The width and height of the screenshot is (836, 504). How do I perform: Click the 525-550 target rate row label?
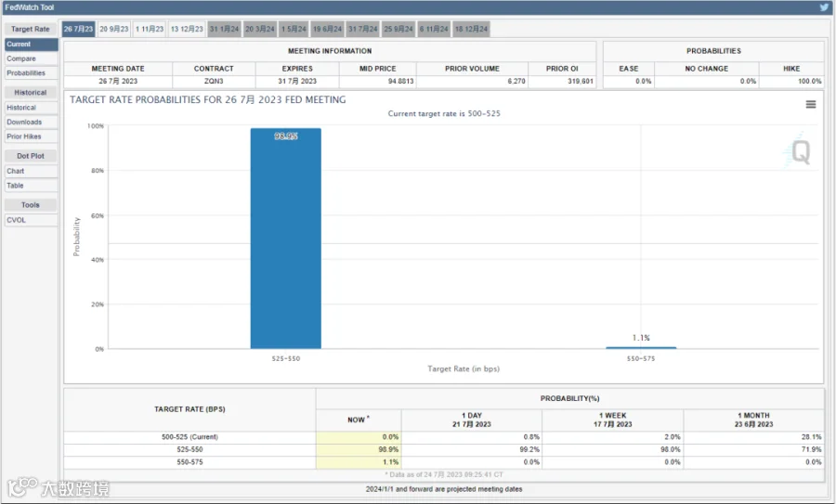pos(189,449)
